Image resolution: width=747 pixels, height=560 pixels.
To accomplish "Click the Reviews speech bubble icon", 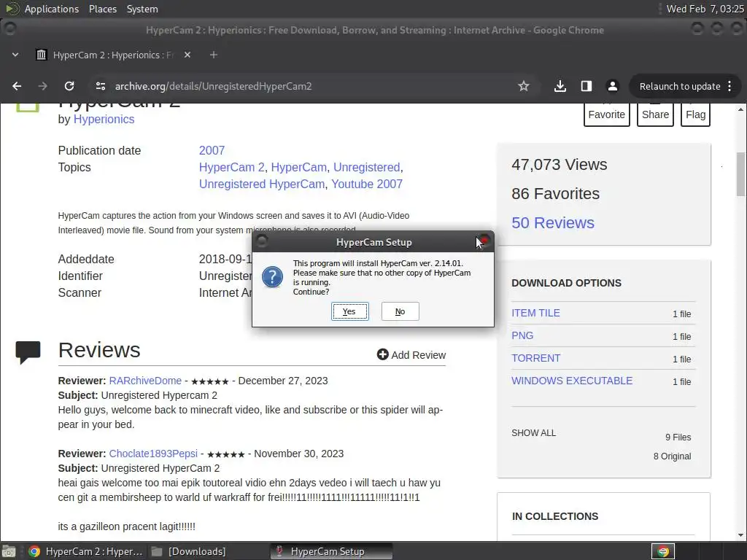I will point(28,352).
